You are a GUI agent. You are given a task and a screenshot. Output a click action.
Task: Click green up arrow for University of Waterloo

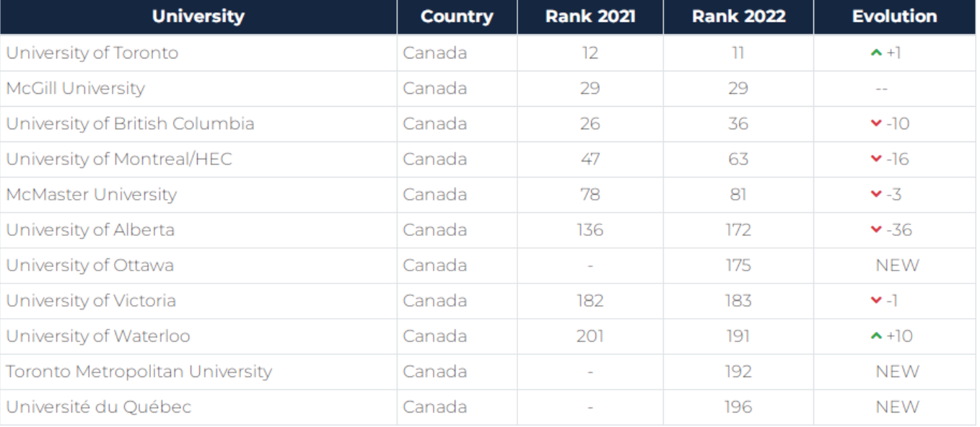(x=876, y=336)
